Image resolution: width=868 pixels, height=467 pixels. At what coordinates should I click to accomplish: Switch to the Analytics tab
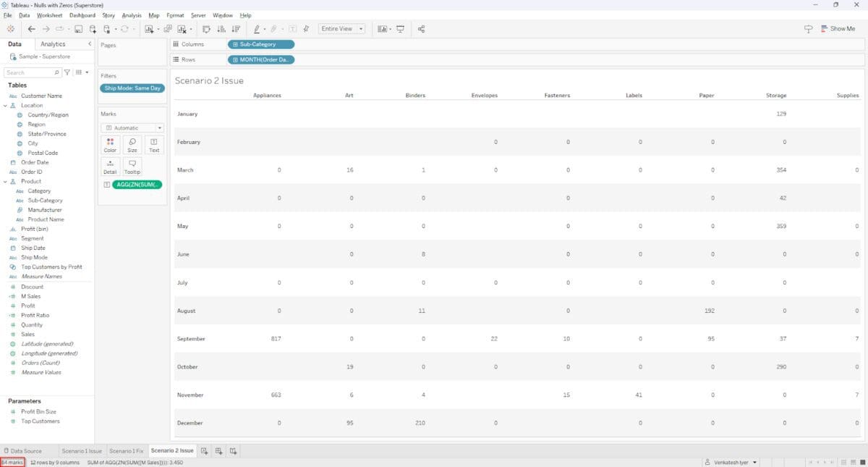click(x=53, y=44)
